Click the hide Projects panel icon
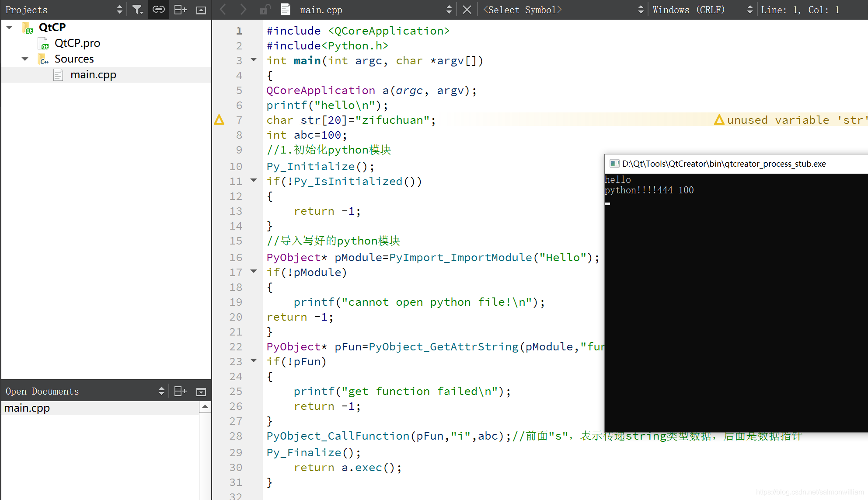This screenshot has width=868, height=500. pos(201,10)
